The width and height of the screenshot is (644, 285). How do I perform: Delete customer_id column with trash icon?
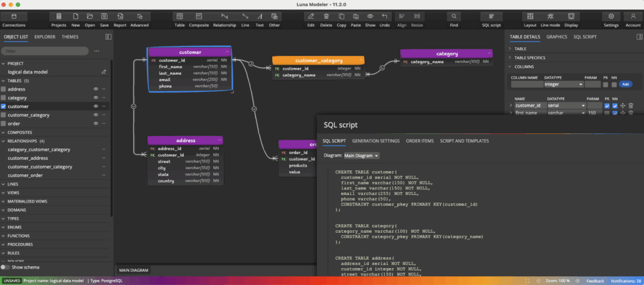click(631, 106)
